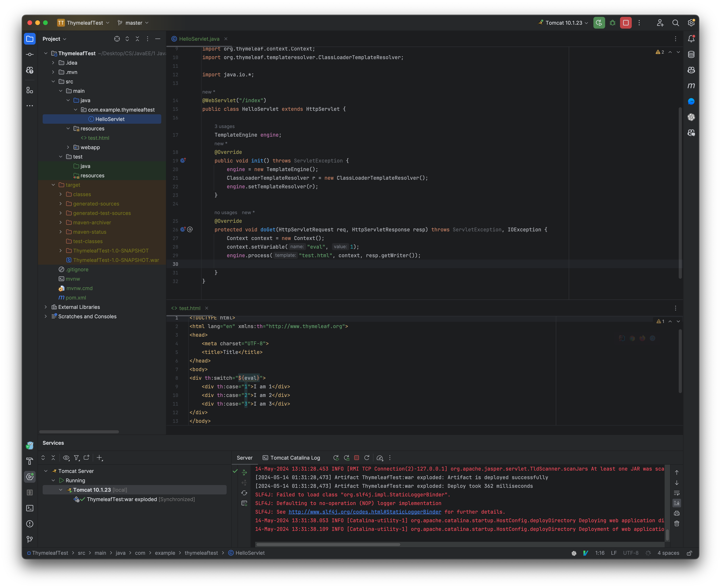721x588 pixels.
Task: Open Search Everywhere with the magnifier
Action: pos(676,23)
